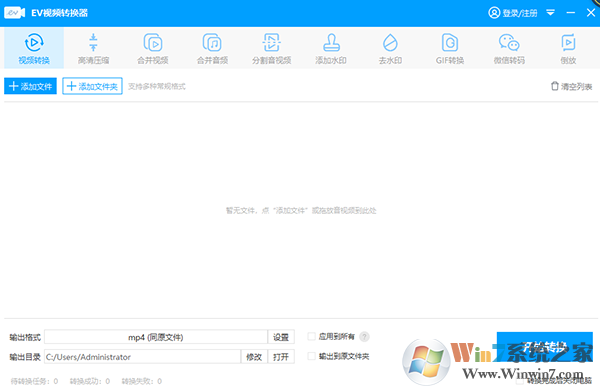Click the output directory path field
This screenshot has height=388, width=600.
pos(142,357)
